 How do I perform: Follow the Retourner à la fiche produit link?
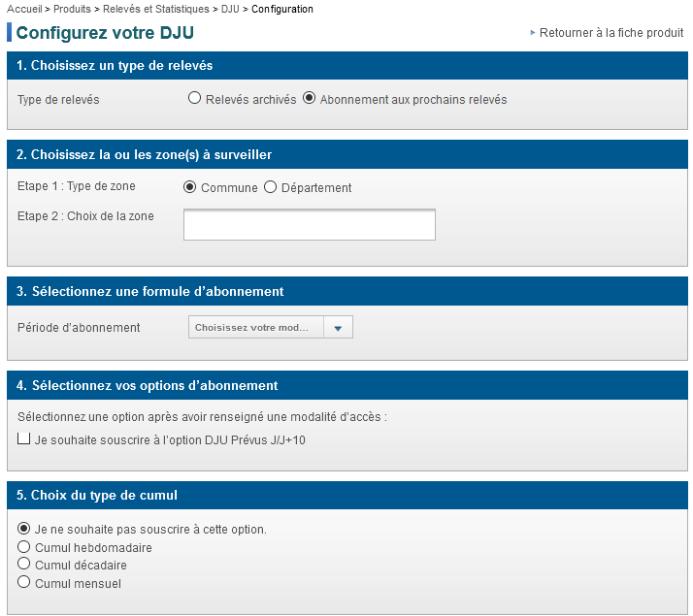tap(611, 32)
